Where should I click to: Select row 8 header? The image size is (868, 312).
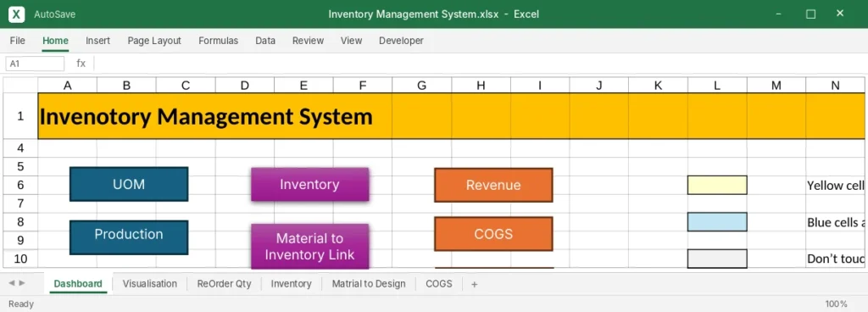click(20, 222)
